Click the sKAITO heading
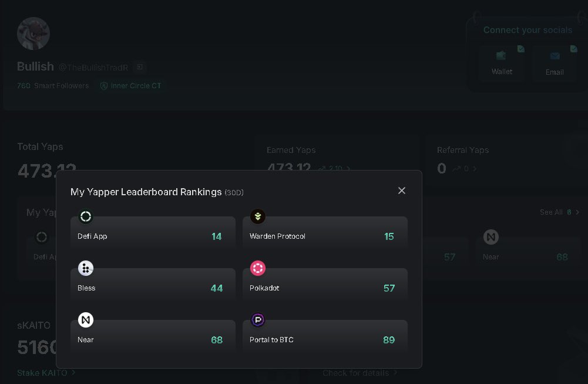This screenshot has height=384, width=588. point(33,325)
